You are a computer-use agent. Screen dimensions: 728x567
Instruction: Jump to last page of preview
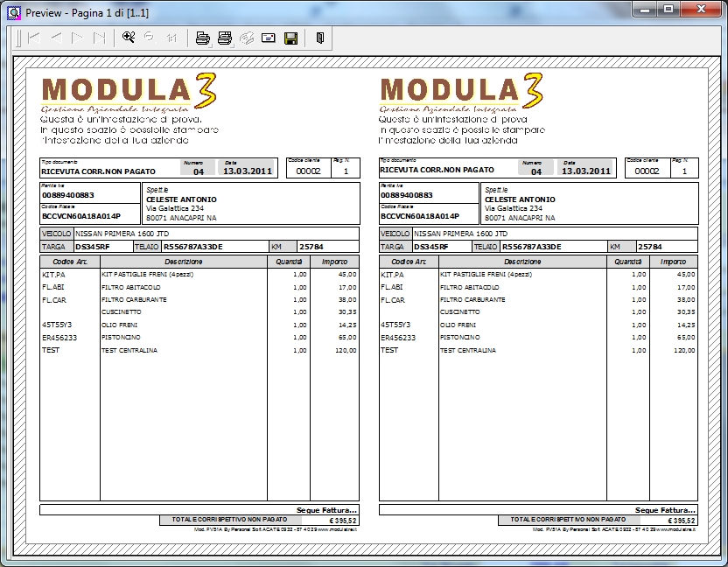point(100,38)
